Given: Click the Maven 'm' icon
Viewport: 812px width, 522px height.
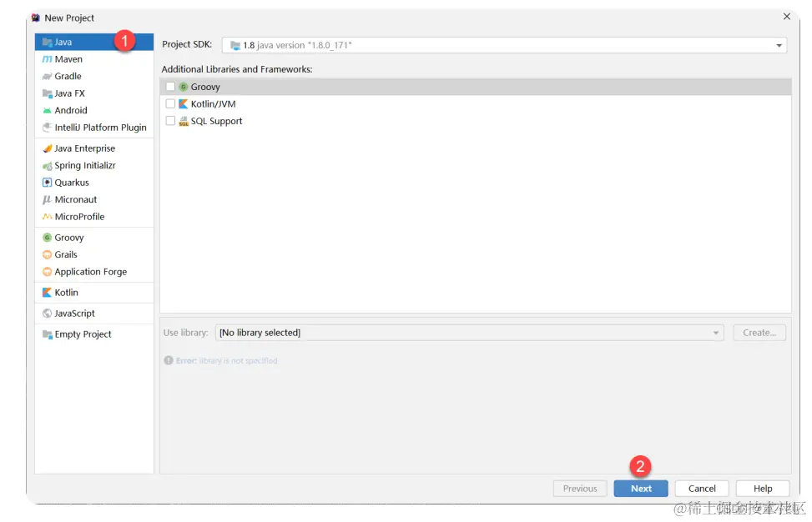Looking at the screenshot, I should (x=47, y=59).
